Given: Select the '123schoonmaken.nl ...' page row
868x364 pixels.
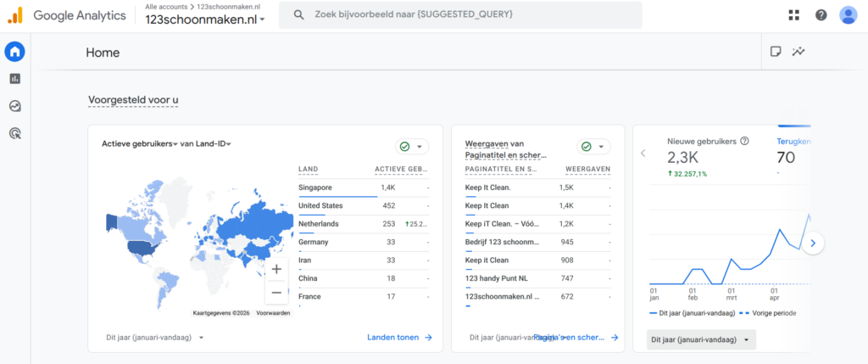Looking at the screenshot, I should (538, 297).
